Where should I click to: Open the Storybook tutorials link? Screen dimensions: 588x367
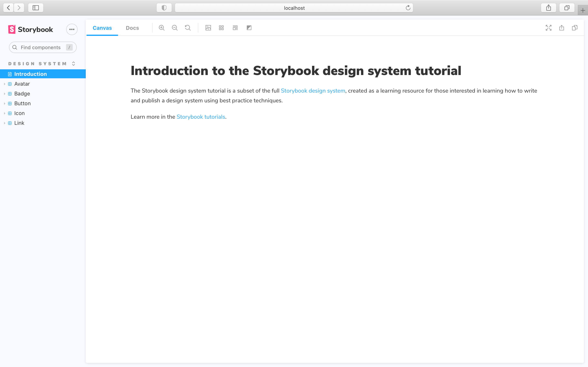(x=200, y=116)
